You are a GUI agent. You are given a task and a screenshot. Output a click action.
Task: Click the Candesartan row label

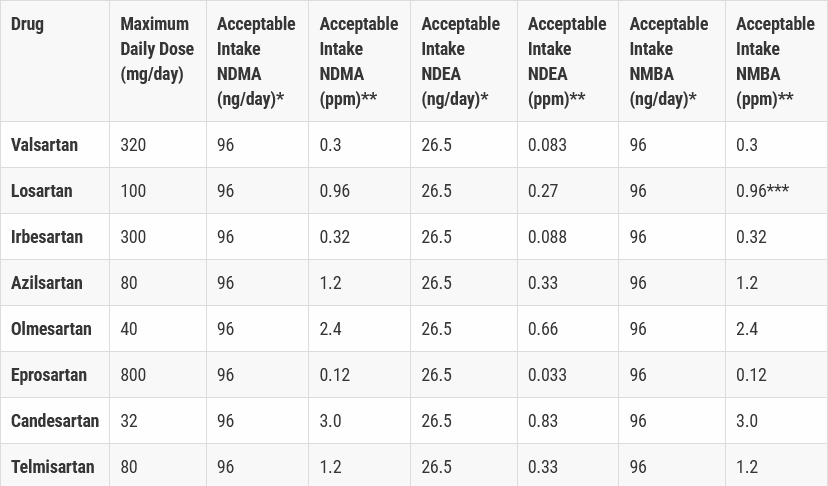pos(55,420)
